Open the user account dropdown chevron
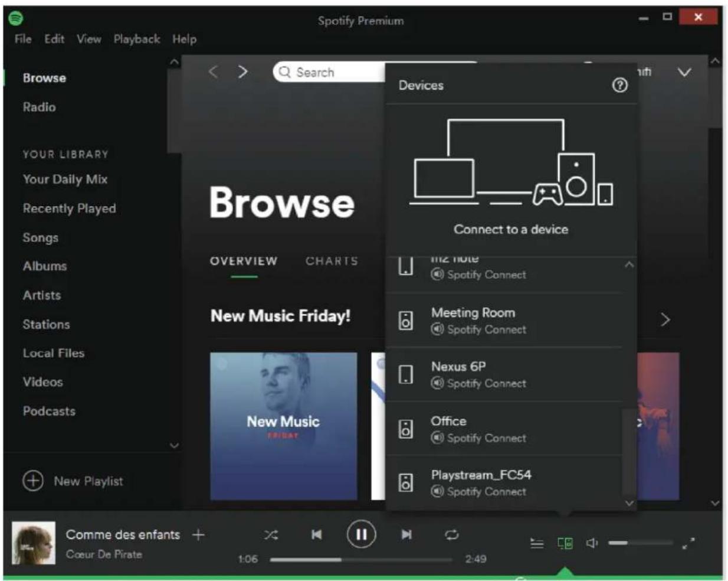This screenshot has height=581, width=728. coord(684,73)
